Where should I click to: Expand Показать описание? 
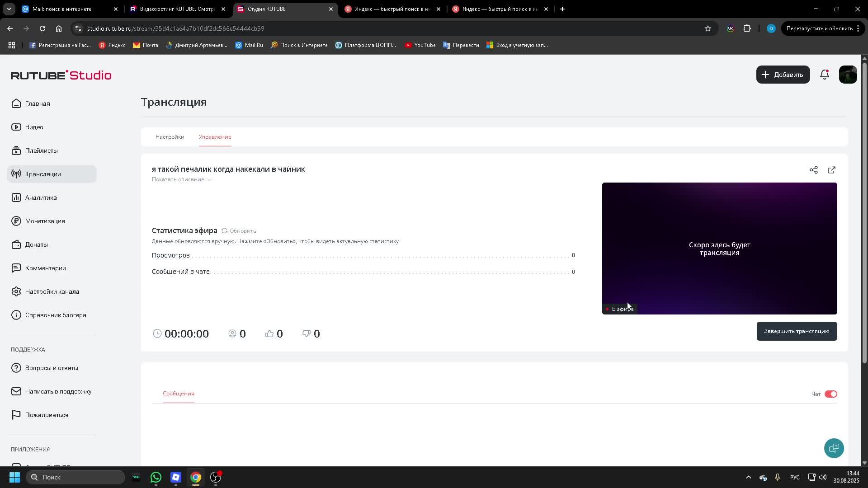[x=181, y=179]
